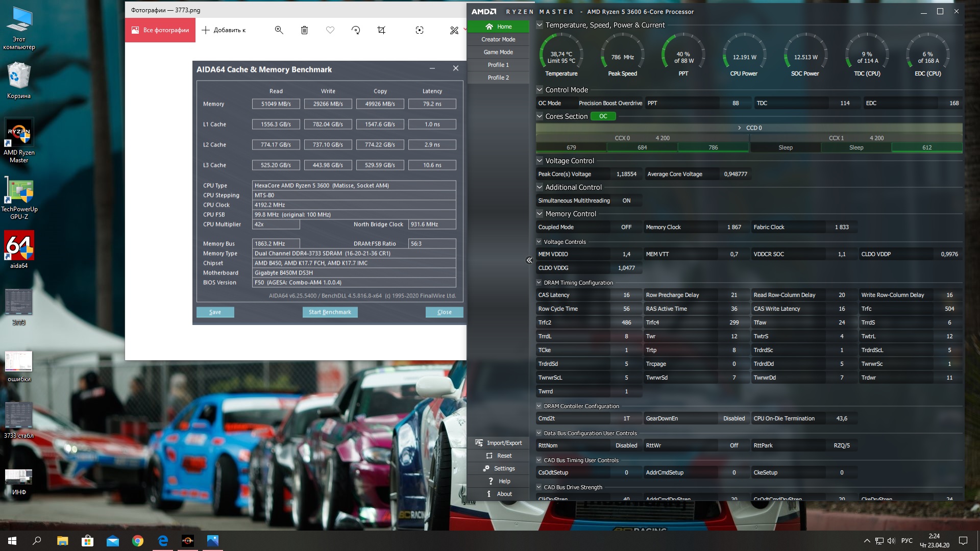Click the Все фотографии button
The height and width of the screenshot is (551, 980).
tap(160, 30)
